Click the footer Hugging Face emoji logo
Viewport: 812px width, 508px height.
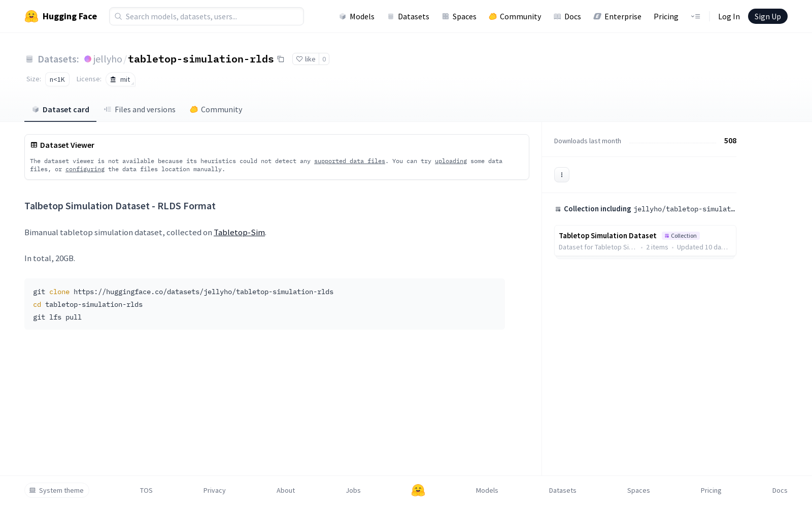pyautogui.click(x=418, y=490)
